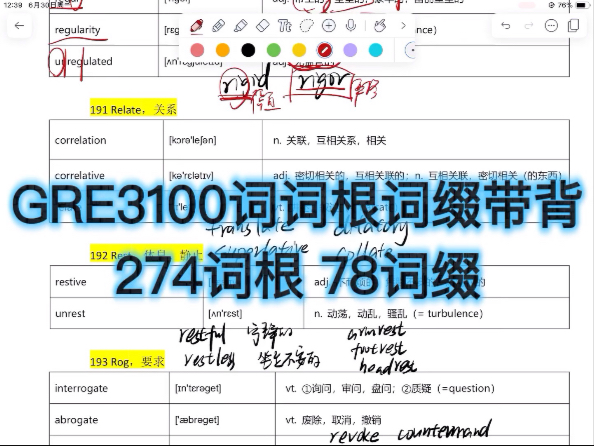Choose the black color swatch
The image size is (594, 446).
pos(248,50)
